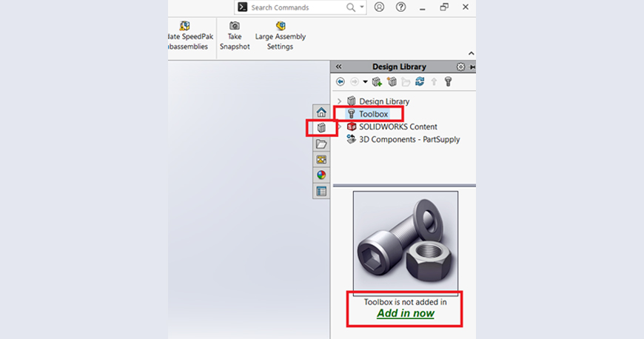
Task: Open SOLIDWORKS Resources home tab
Action: click(321, 113)
